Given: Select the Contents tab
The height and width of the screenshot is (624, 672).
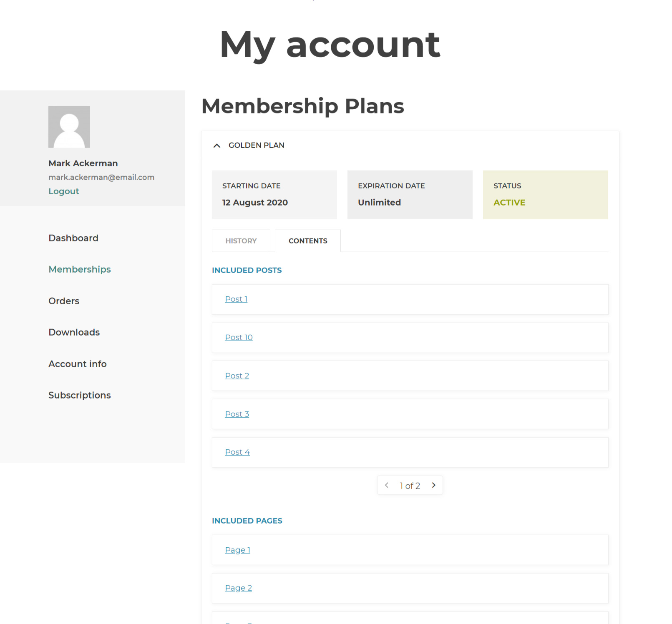Looking at the screenshot, I should 308,241.
